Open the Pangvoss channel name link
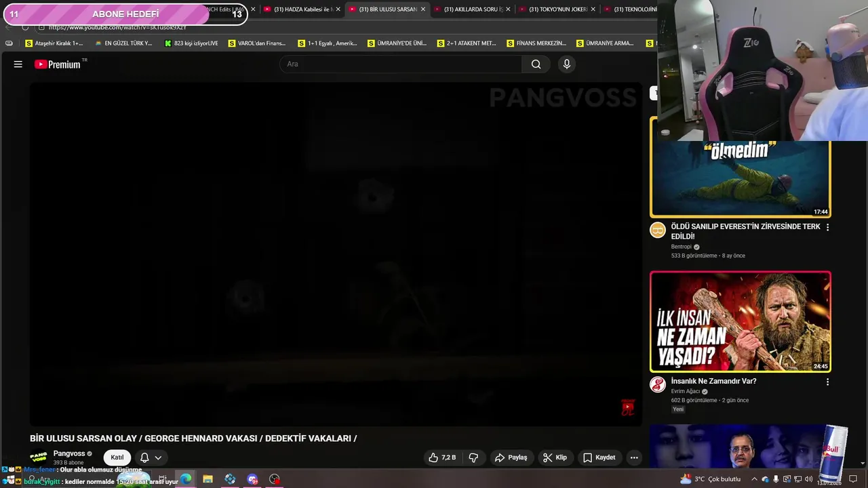868x488 pixels. [x=69, y=453]
